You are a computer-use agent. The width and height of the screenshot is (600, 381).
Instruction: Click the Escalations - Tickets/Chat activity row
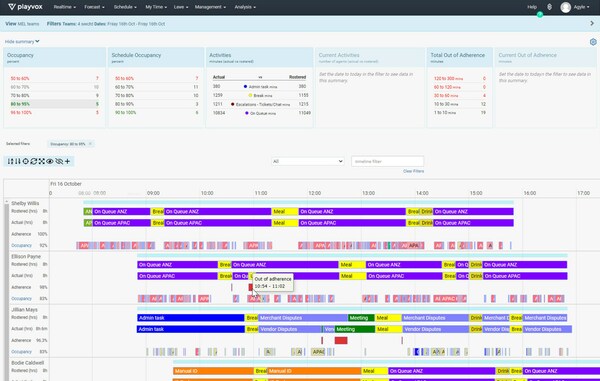[x=261, y=104]
